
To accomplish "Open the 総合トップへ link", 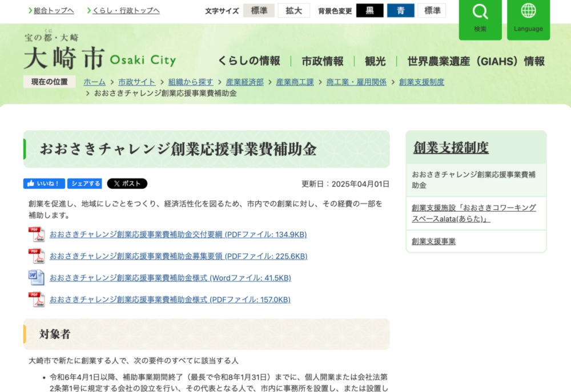I will pos(54,10).
